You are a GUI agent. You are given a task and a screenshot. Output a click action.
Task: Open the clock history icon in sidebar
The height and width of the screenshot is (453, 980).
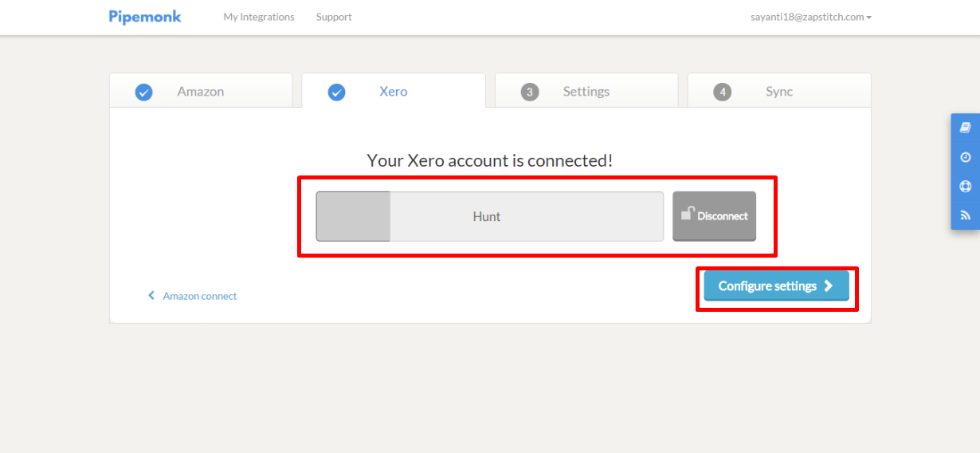point(966,157)
